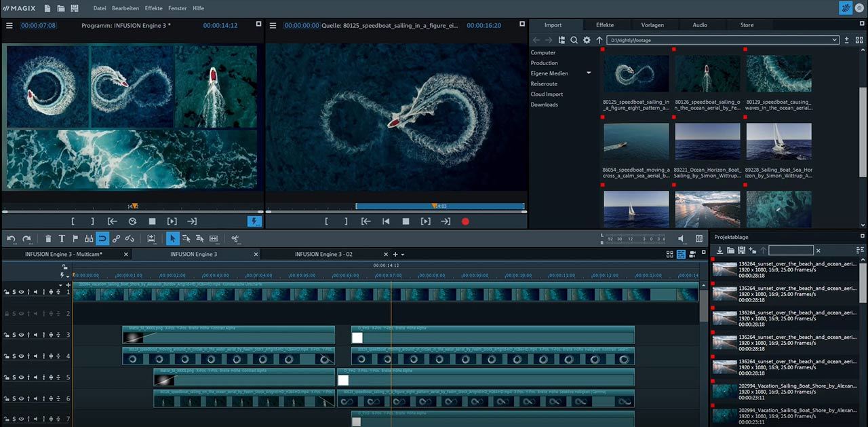Select the INFUSION Engine 3 - 02 tab
The height and width of the screenshot is (427, 868).
point(323,254)
